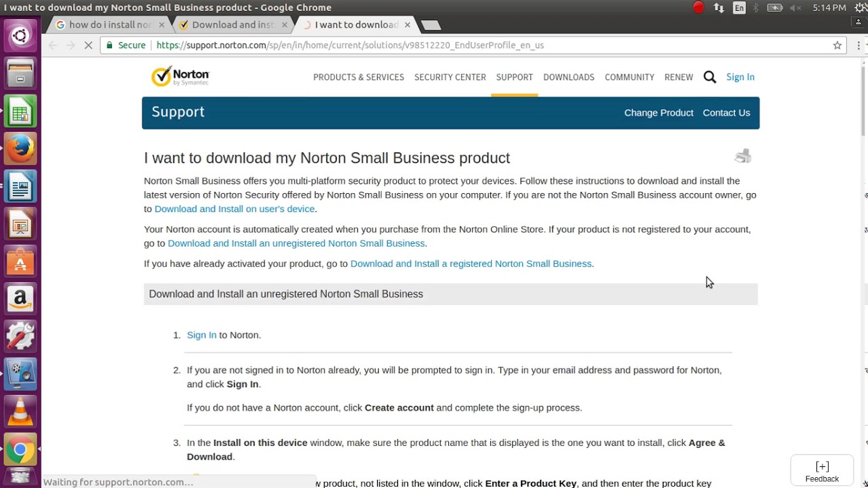Click Sign In link in step 1
The height and width of the screenshot is (488, 868).
[201, 335]
